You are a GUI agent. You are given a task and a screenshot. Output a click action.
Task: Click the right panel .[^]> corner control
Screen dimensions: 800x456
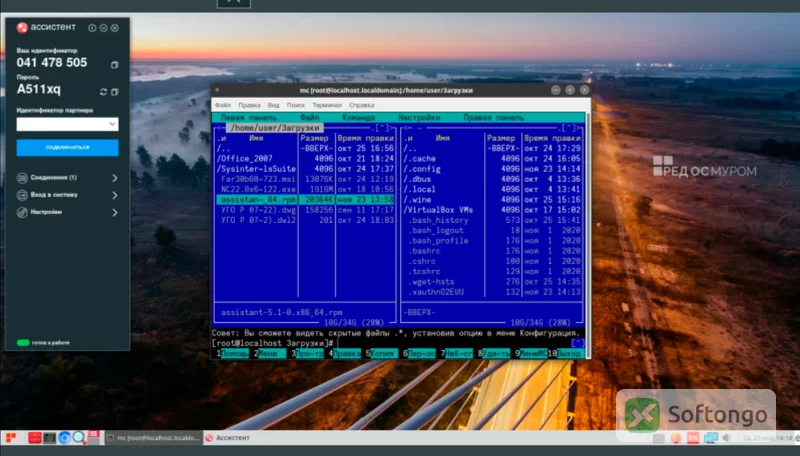(570, 128)
